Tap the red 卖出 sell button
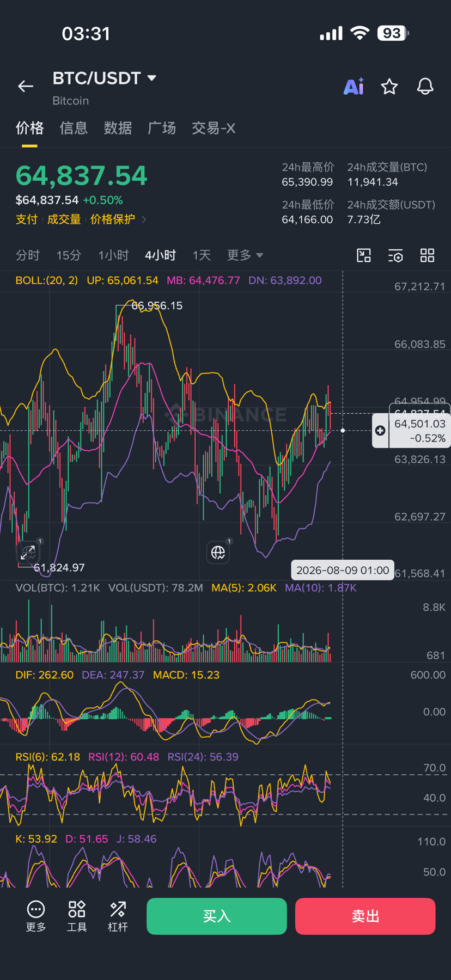 click(365, 916)
